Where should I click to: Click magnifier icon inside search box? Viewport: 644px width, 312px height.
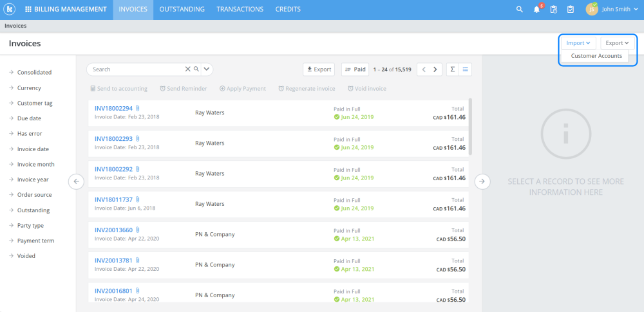196,69
